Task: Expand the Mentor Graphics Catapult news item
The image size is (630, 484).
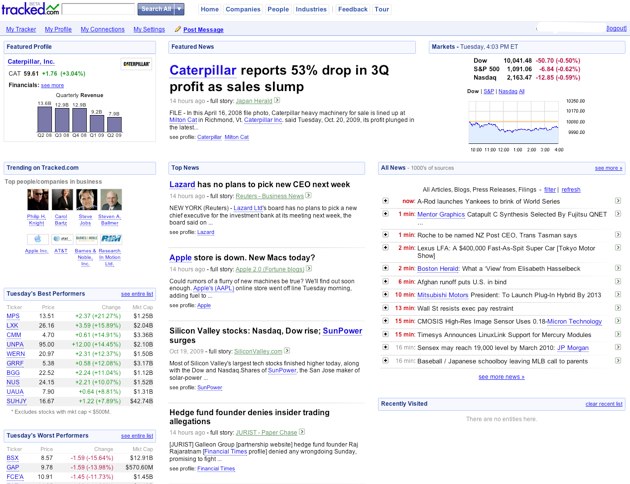Action: (x=385, y=214)
